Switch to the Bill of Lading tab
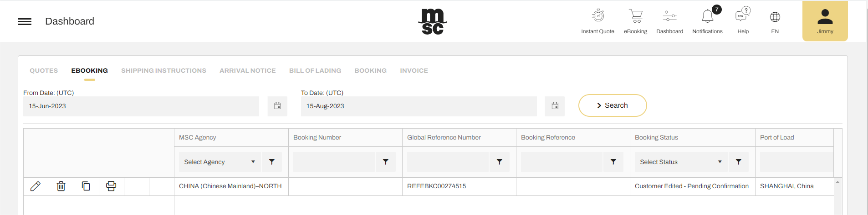The image size is (868, 215). tap(315, 70)
